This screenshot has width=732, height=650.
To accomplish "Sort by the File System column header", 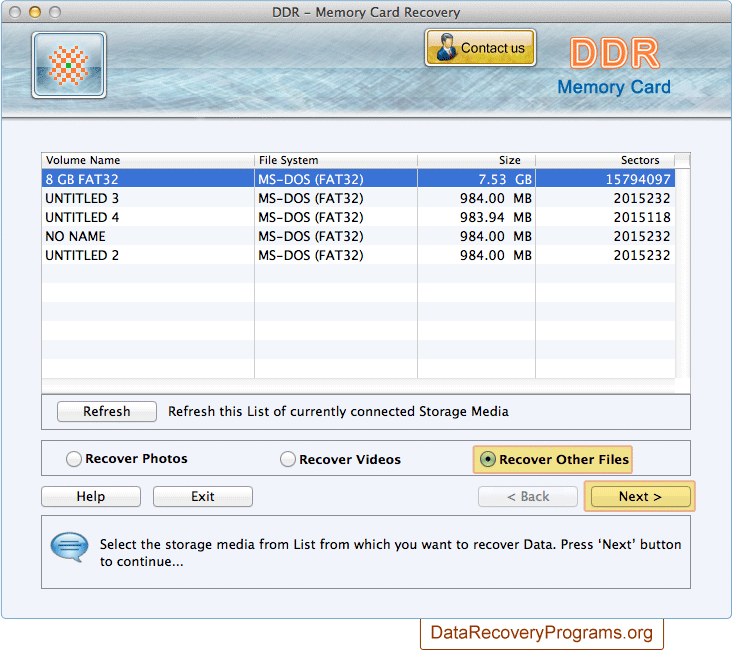I will [x=336, y=160].
